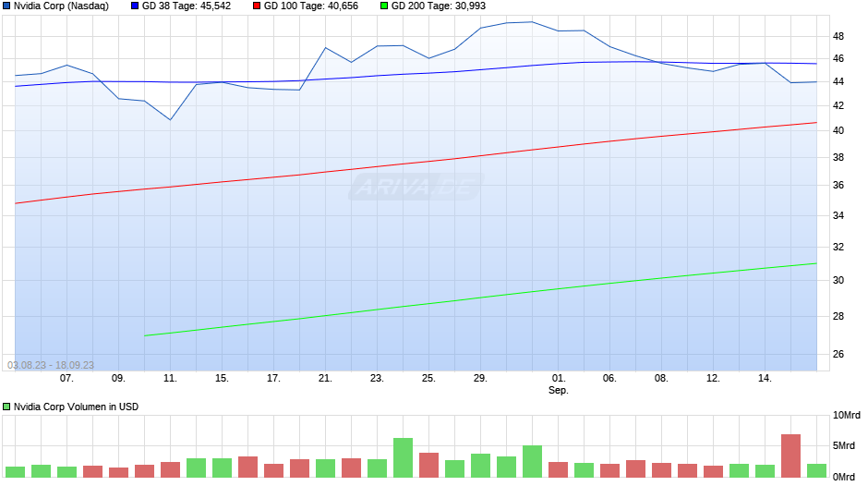Image resolution: width=868 pixels, height=486 pixels.
Task: Click the green Volumen legend swatch
Action: point(6,407)
